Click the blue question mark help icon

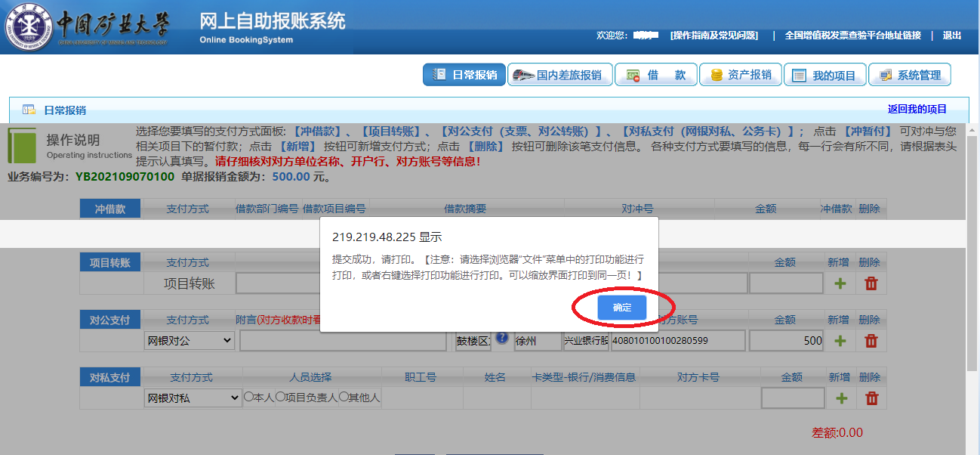click(502, 339)
